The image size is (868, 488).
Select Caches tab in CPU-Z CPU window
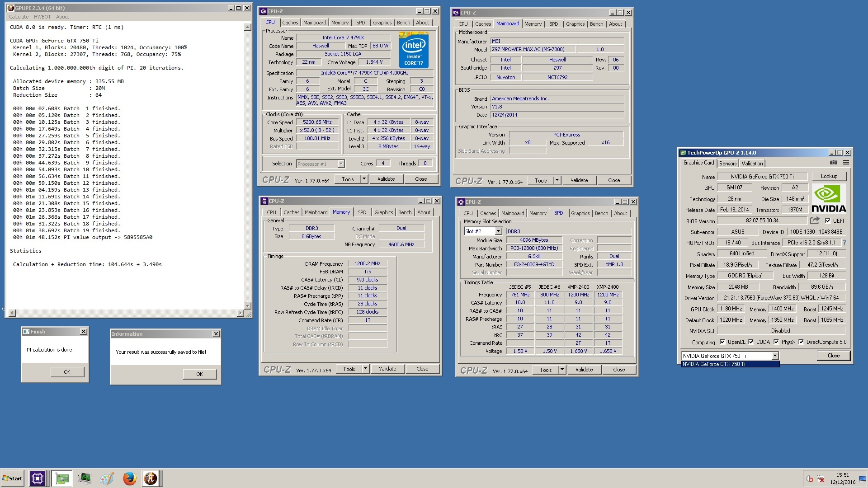tap(290, 23)
